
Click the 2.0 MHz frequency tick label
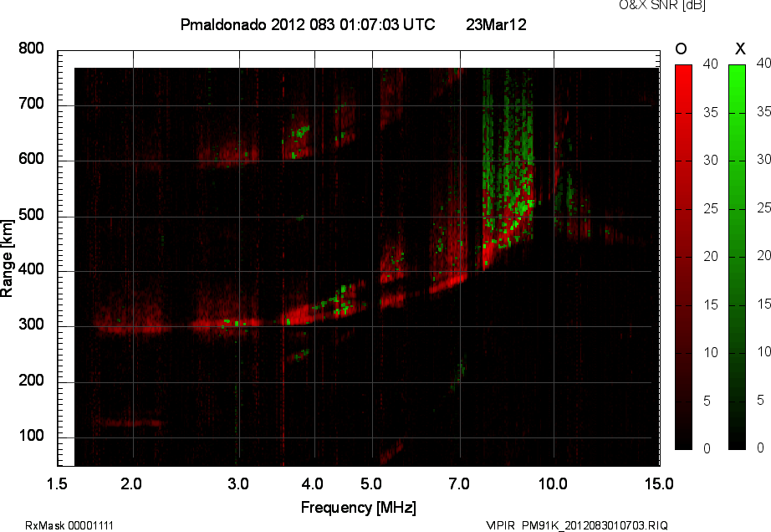coord(131,483)
